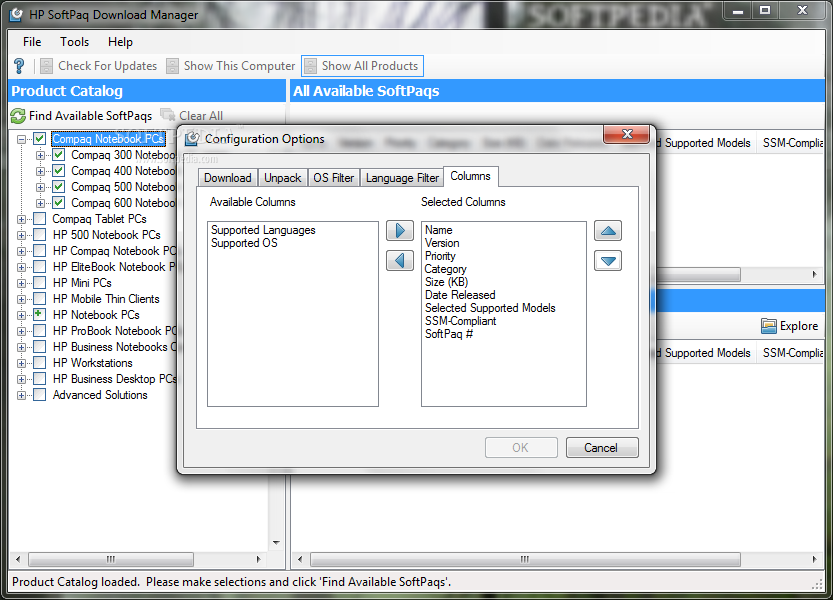
Task: Uncheck the Compaq 300 Notebook checkbox
Action: click(58, 155)
